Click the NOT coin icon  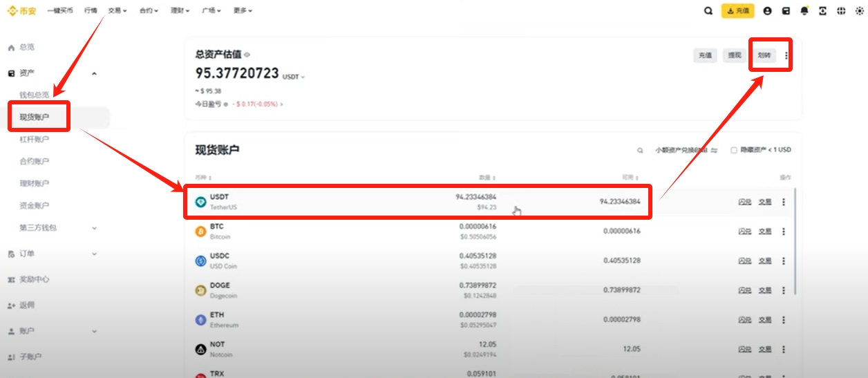(200, 349)
